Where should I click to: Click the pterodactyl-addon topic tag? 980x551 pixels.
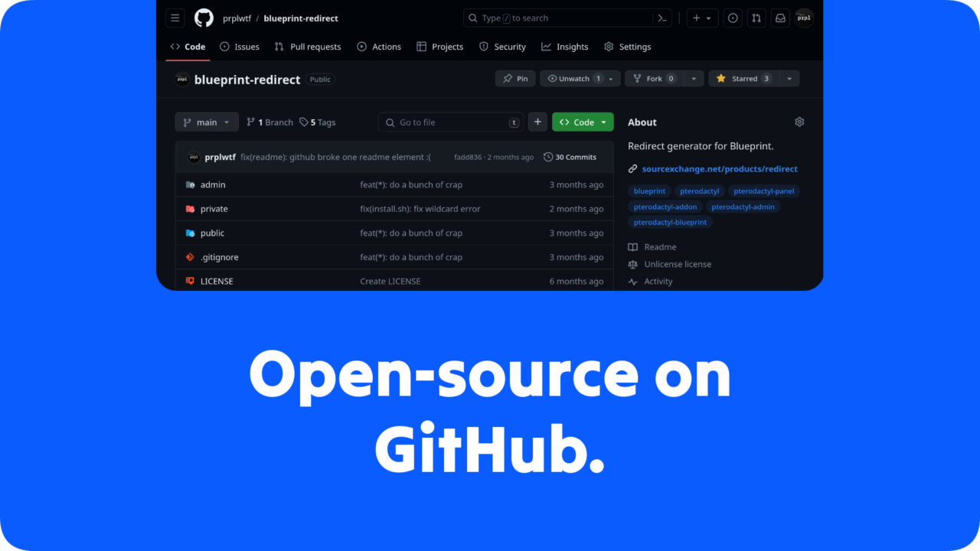click(x=665, y=207)
